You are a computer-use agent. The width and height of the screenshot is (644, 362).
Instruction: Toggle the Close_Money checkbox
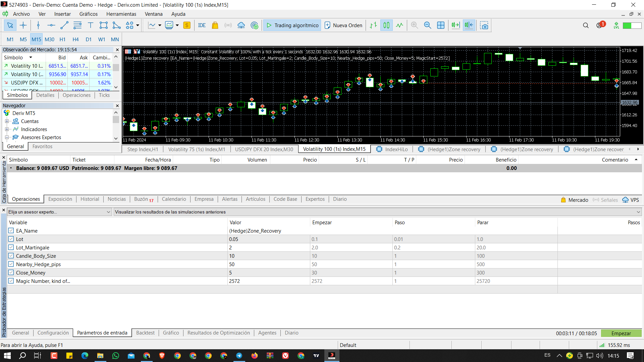(x=11, y=273)
